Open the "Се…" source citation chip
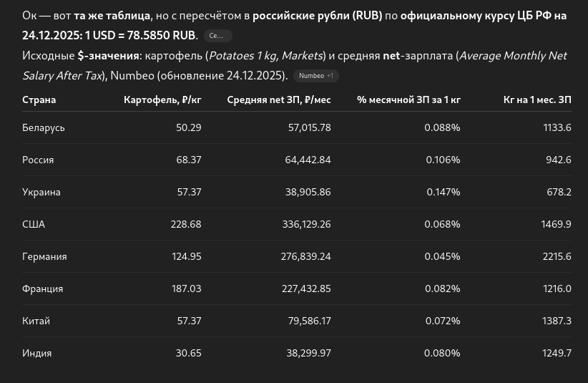This screenshot has width=588, height=383. point(217,36)
